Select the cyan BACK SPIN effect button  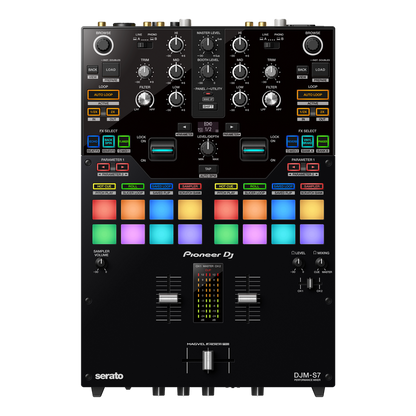[x=109, y=142]
